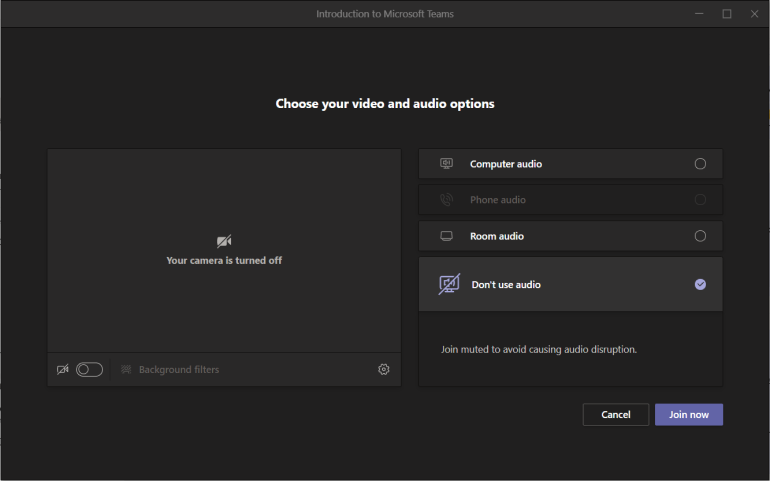The width and height of the screenshot is (770, 481).
Task: Click the Don't use audio label
Action: (506, 284)
